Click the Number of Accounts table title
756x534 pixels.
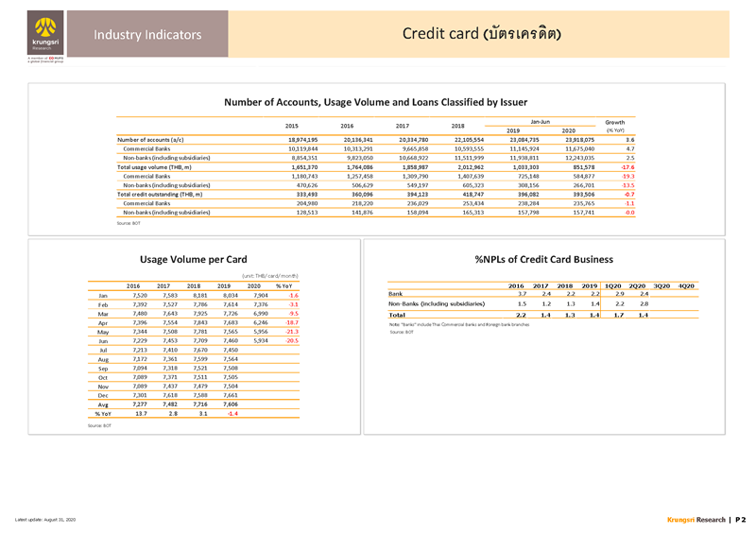pos(374,101)
